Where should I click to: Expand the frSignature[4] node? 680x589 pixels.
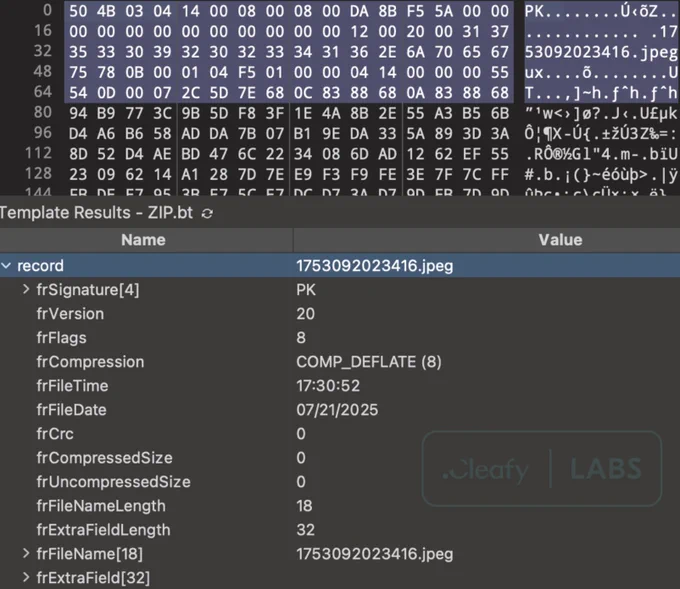click(26, 289)
